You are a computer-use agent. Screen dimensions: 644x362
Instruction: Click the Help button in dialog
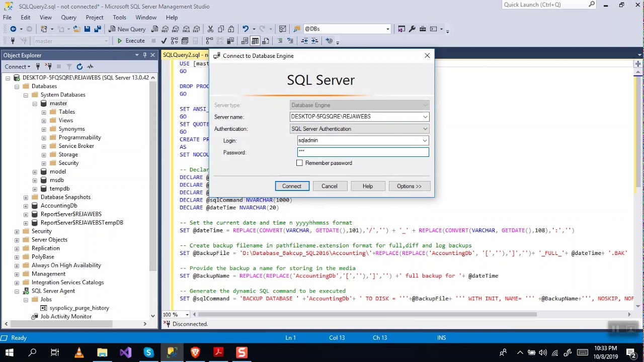pyautogui.click(x=368, y=186)
